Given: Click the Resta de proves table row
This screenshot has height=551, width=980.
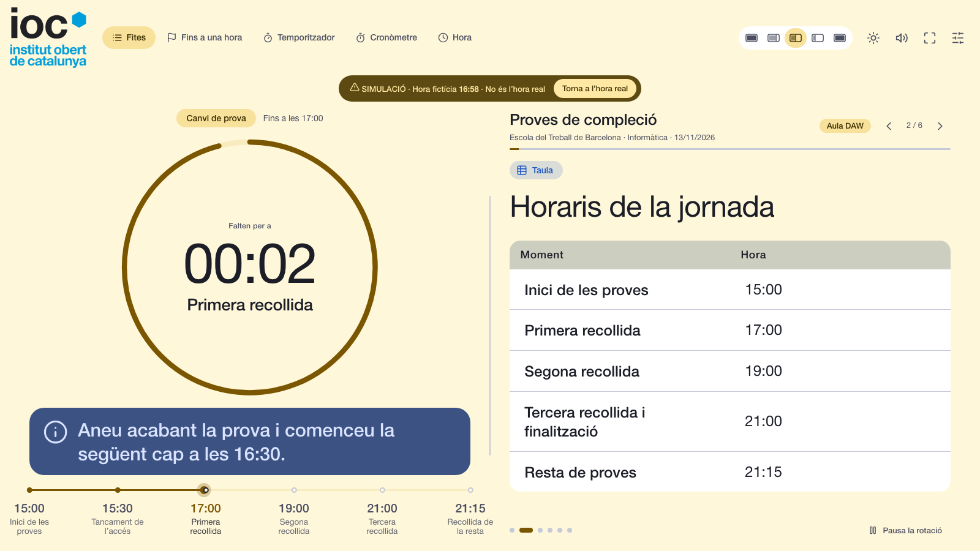Looking at the screenshot, I should click(x=730, y=472).
